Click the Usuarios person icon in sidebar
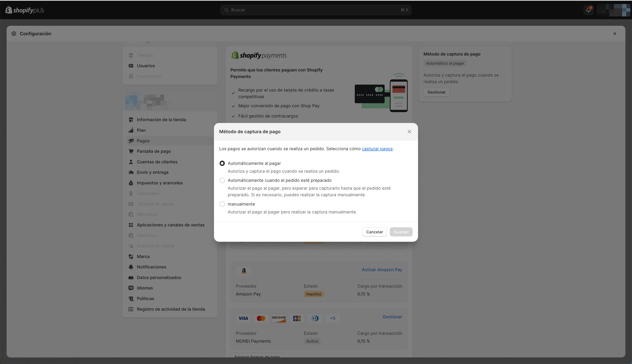Screen dimensions: 632x364 click(x=131, y=66)
